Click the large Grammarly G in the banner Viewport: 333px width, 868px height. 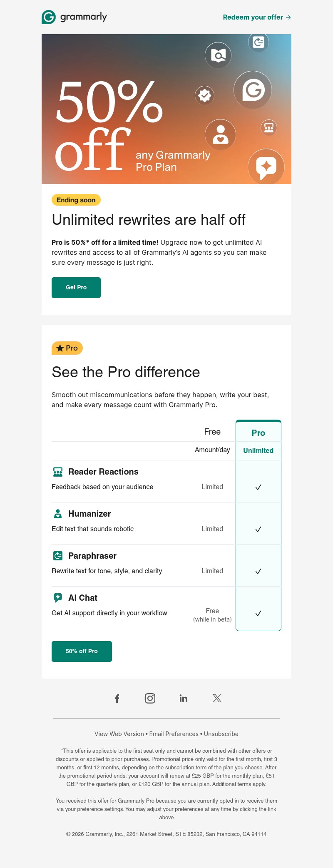tap(253, 90)
